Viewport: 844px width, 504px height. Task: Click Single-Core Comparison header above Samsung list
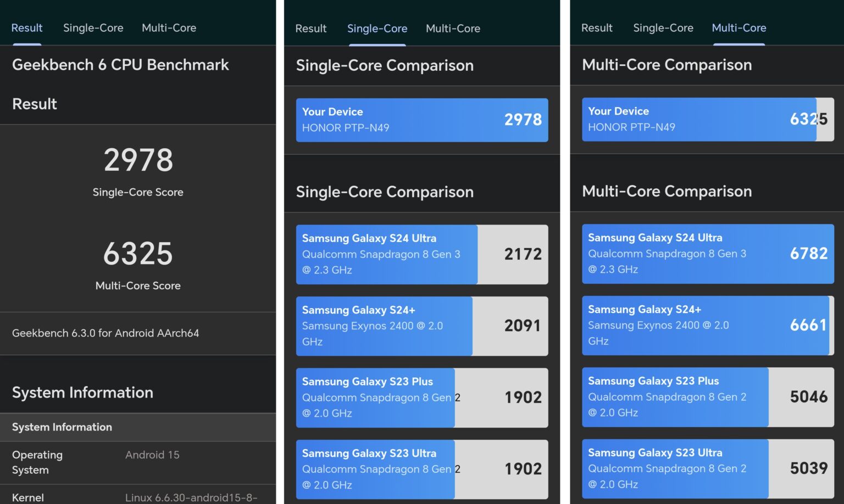click(385, 192)
